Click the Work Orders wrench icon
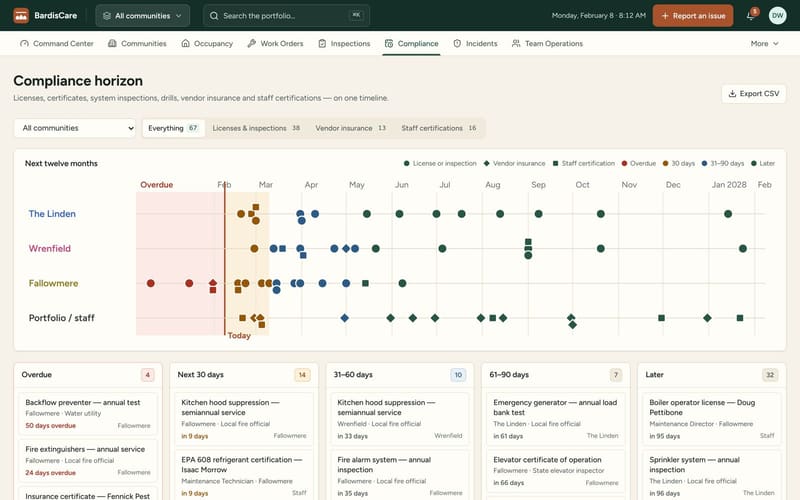Viewport: 800px width, 500px height. click(x=252, y=44)
